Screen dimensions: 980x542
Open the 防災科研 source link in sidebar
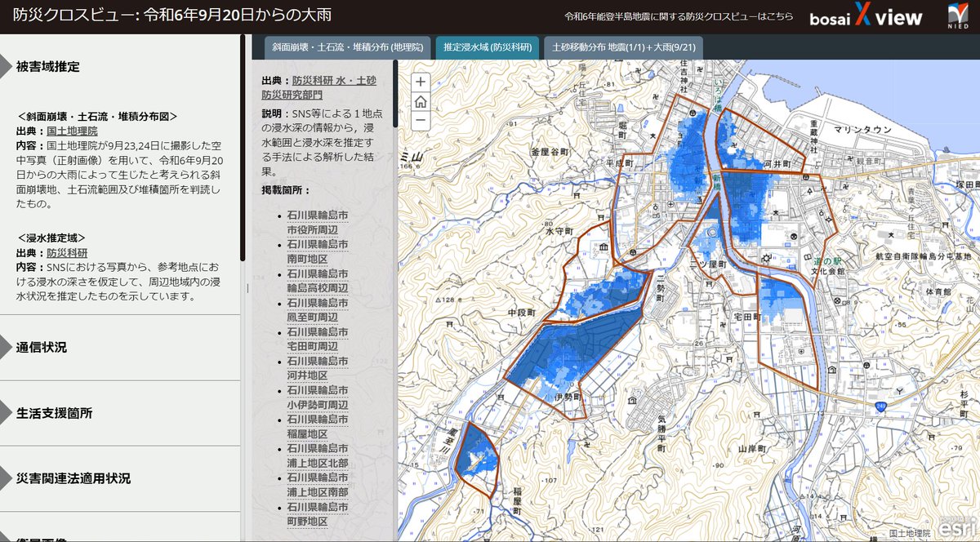point(67,252)
